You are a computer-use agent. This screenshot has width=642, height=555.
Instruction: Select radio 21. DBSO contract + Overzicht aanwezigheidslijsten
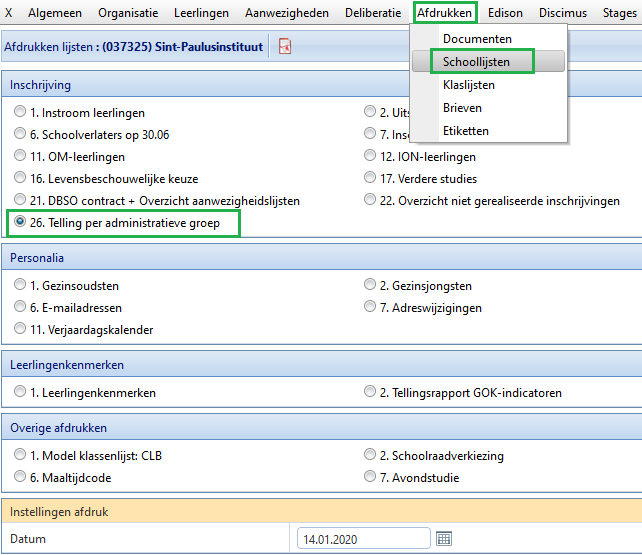point(20,200)
